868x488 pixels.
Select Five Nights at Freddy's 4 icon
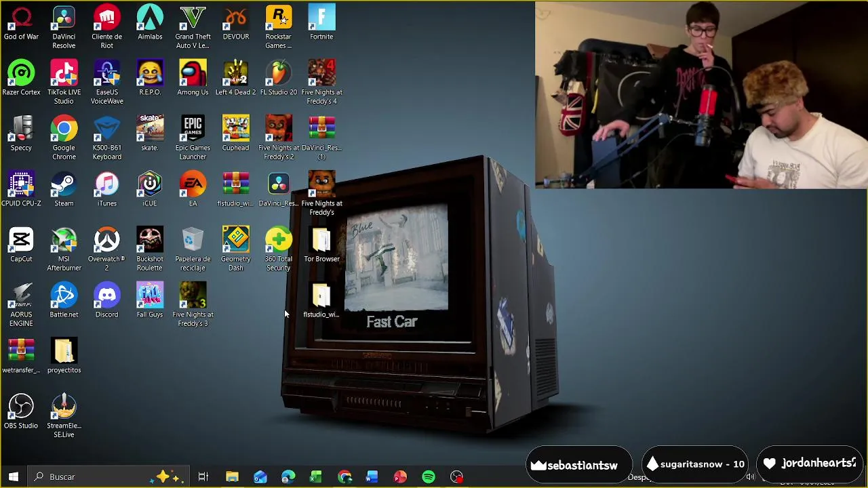pyautogui.click(x=321, y=83)
